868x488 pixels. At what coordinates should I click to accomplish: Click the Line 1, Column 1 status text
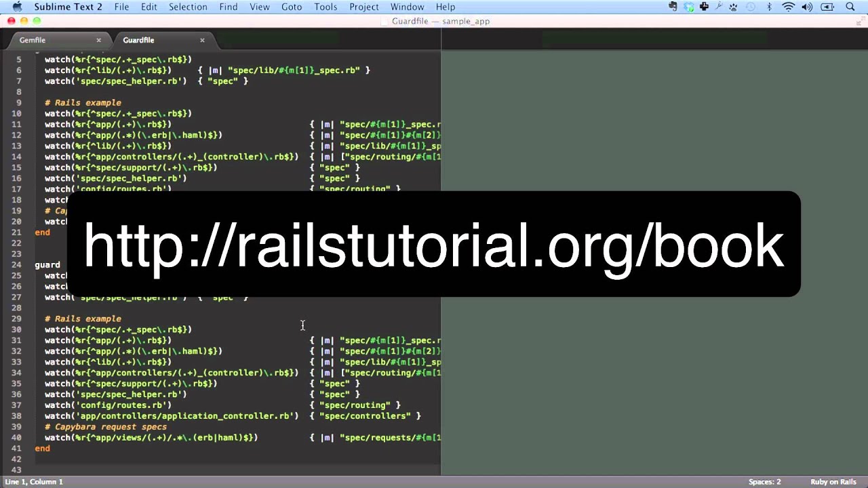tap(34, 482)
